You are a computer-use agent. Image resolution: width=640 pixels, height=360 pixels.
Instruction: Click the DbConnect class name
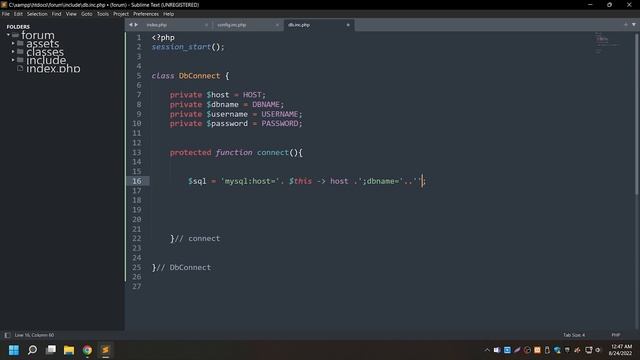(x=199, y=76)
